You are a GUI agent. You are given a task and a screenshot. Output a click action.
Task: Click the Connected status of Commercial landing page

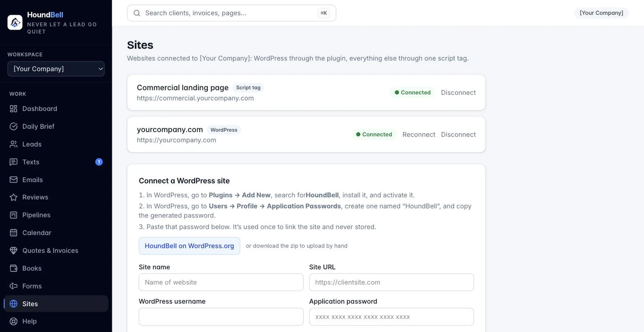(x=412, y=93)
